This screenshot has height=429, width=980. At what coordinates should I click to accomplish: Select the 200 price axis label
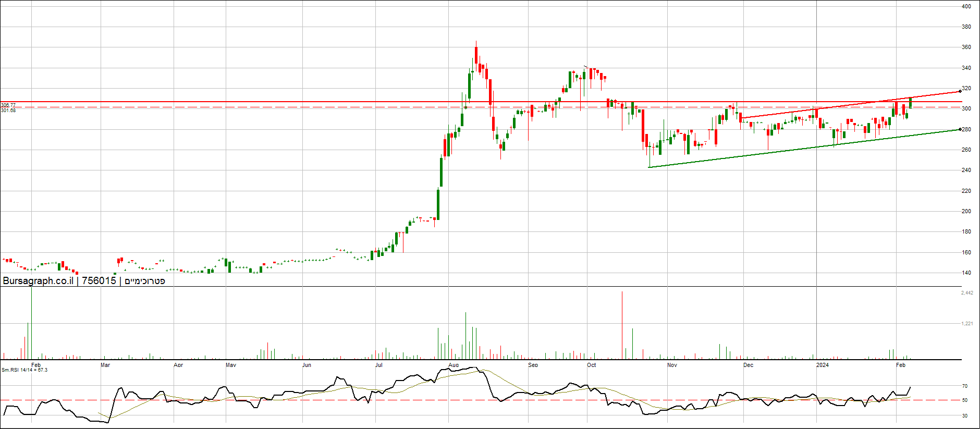click(966, 211)
